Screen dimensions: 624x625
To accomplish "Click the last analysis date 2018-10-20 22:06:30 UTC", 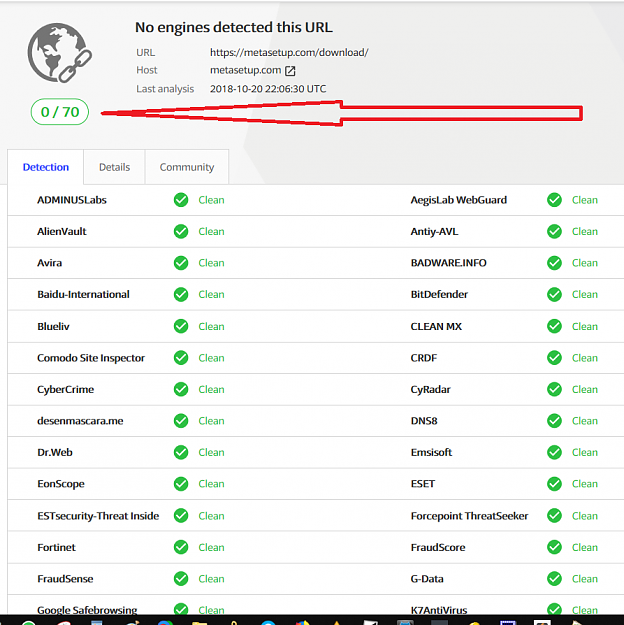I will [x=268, y=88].
